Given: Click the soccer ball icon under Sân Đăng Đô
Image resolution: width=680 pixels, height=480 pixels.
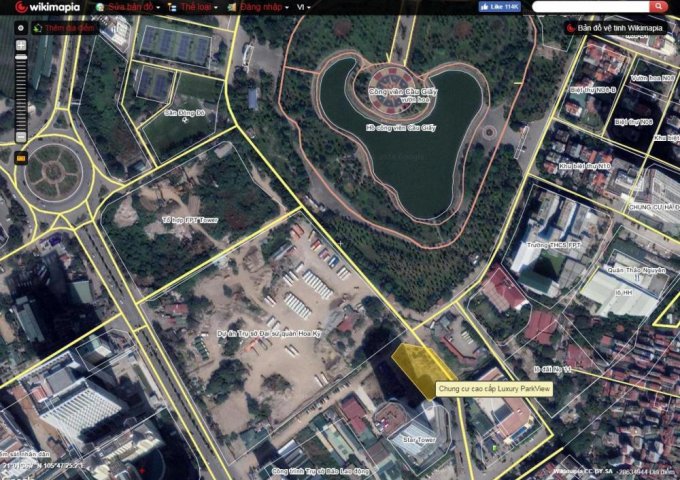Looking at the screenshot, I should [x=185, y=120].
